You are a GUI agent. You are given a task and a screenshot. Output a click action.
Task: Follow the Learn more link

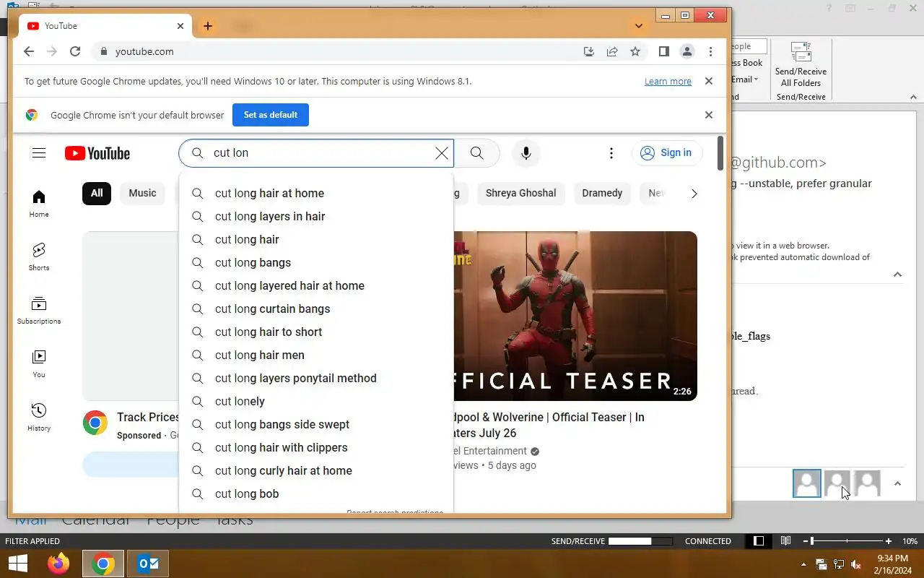(x=668, y=82)
